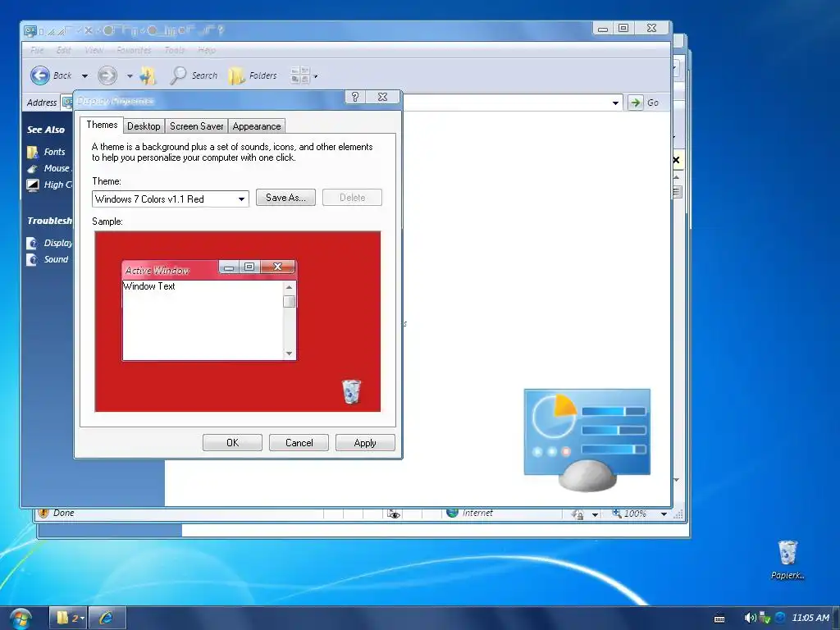Switch to the Desktop tab
Screen dimensions: 840x630
tap(144, 126)
